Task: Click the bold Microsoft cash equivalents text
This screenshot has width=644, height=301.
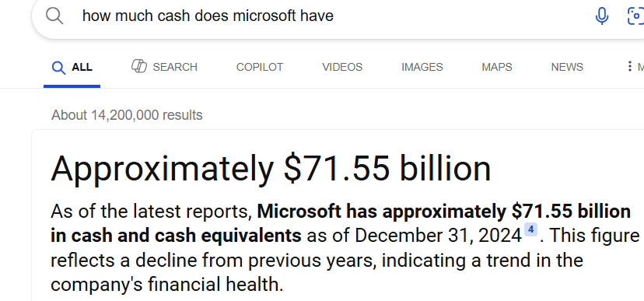Action: (x=341, y=223)
